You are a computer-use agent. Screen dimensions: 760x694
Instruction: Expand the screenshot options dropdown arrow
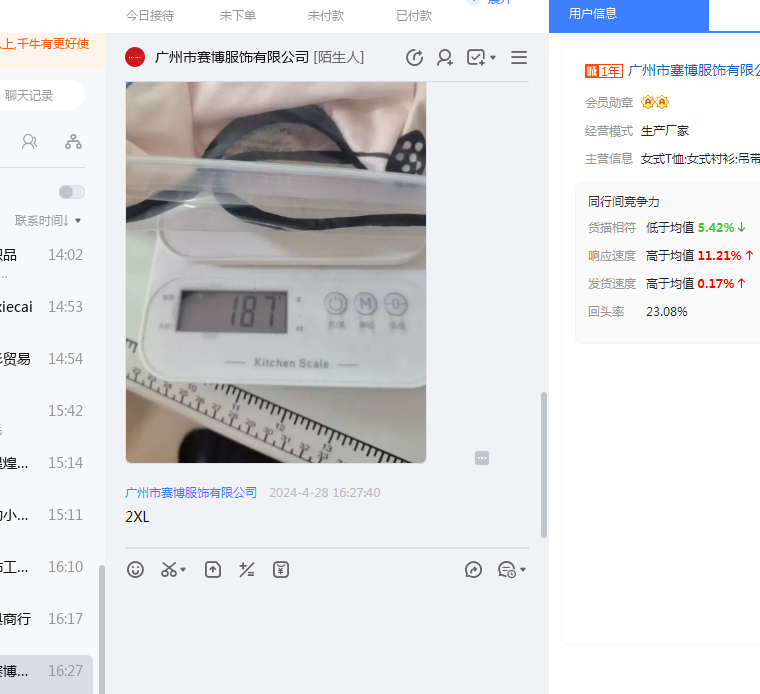click(183, 569)
